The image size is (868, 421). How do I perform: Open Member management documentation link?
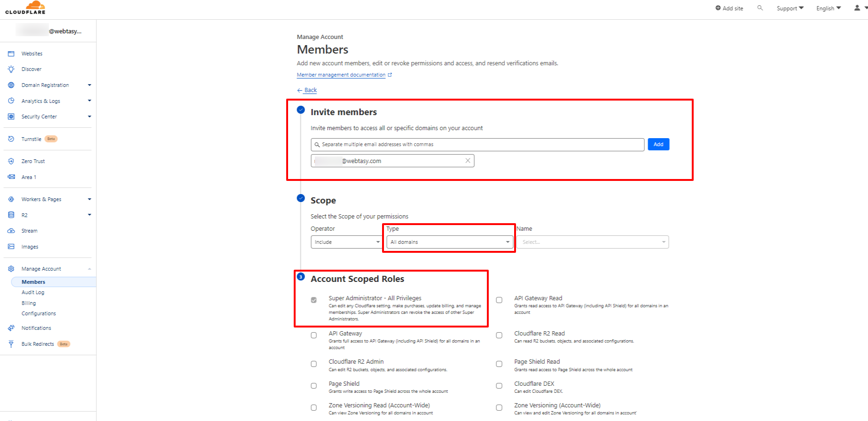[x=341, y=75]
